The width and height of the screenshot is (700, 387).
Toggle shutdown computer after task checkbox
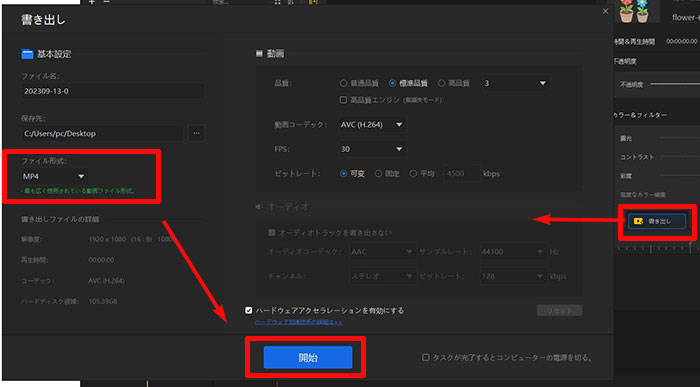(x=425, y=358)
